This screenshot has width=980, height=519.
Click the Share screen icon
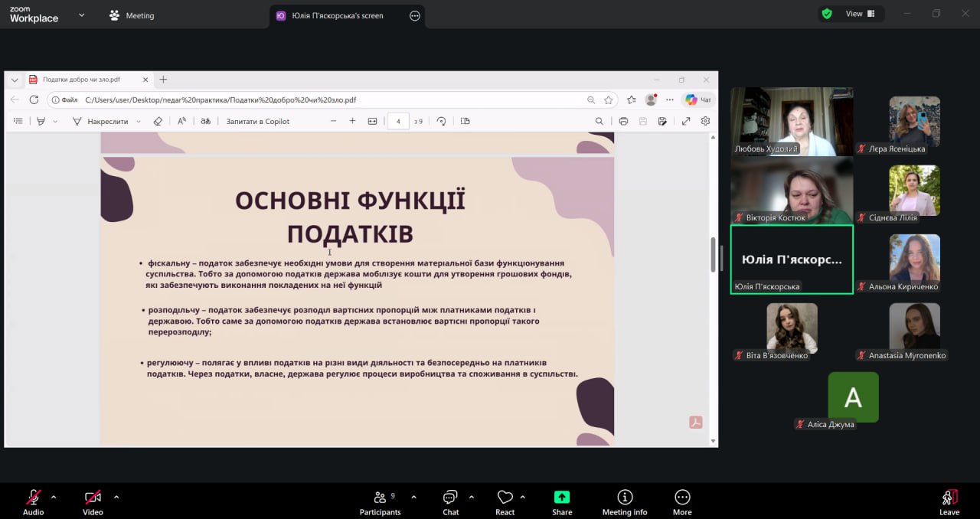point(562,498)
